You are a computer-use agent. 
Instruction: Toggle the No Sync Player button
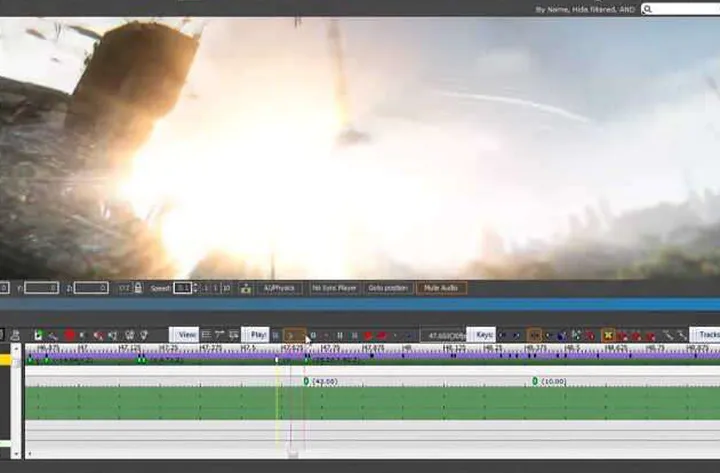click(x=334, y=288)
